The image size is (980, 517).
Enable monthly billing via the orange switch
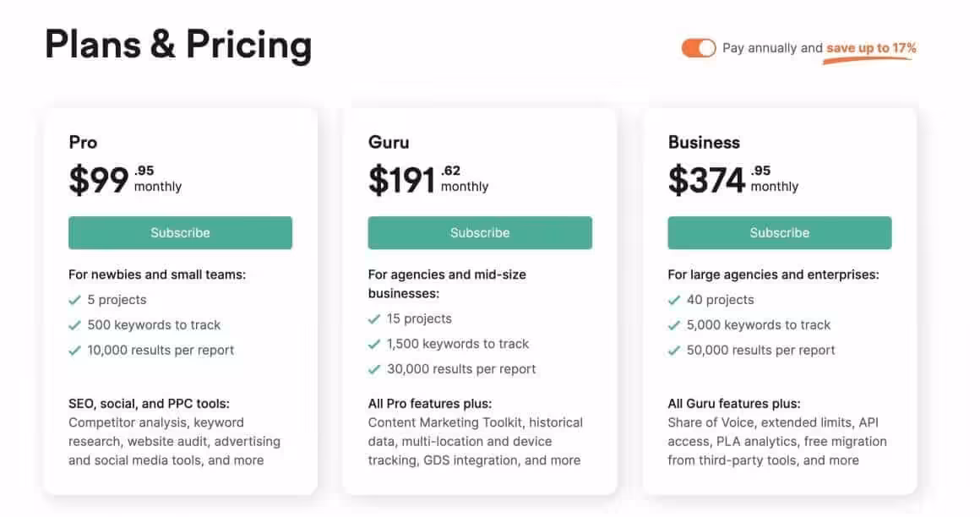698,48
